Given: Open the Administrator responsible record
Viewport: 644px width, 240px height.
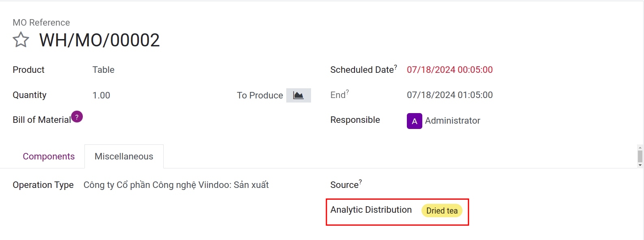Looking at the screenshot, I should pyautogui.click(x=453, y=120).
